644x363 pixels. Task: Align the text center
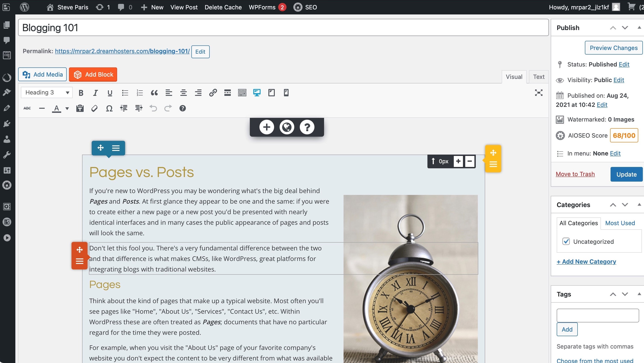click(x=183, y=93)
